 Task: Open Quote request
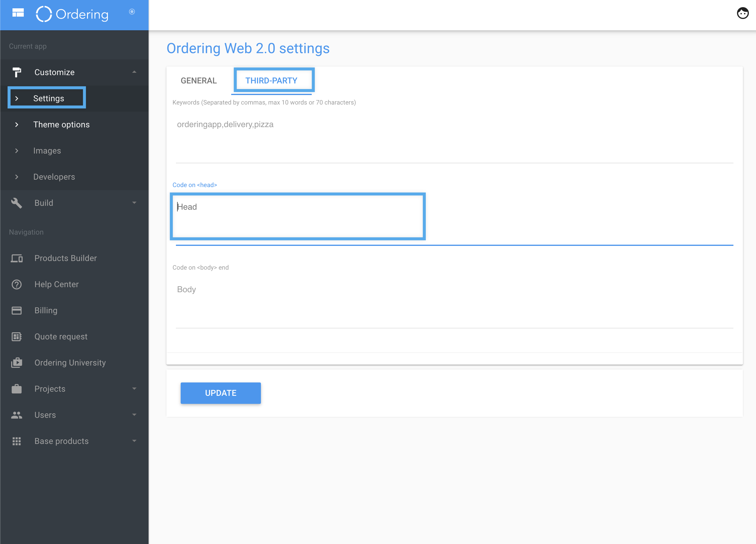[x=61, y=336]
